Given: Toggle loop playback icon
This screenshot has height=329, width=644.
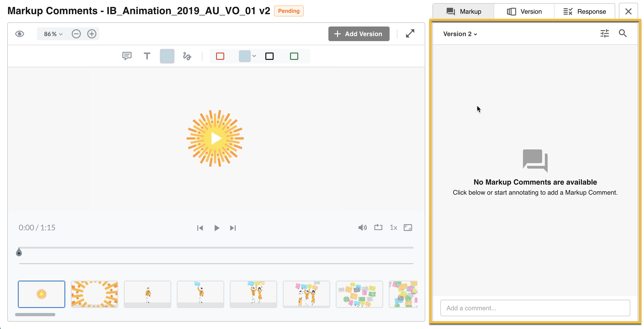Looking at the screenshot, I should point(378,227).
